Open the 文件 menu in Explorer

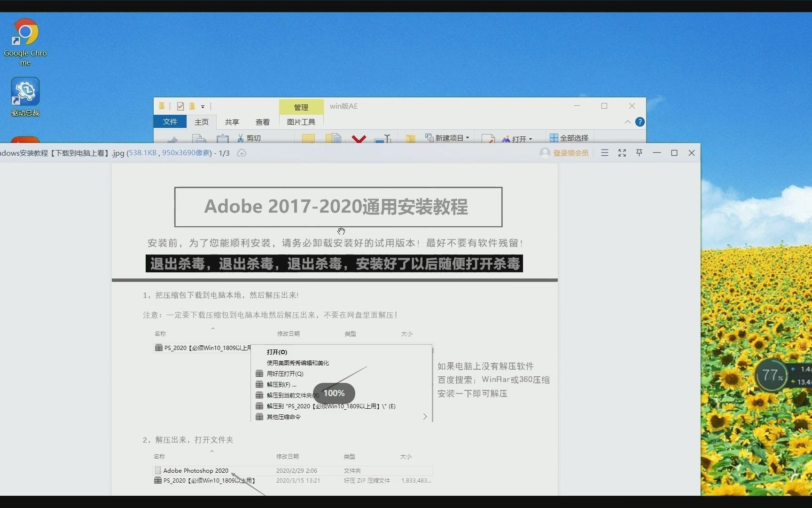pos(170,122)
